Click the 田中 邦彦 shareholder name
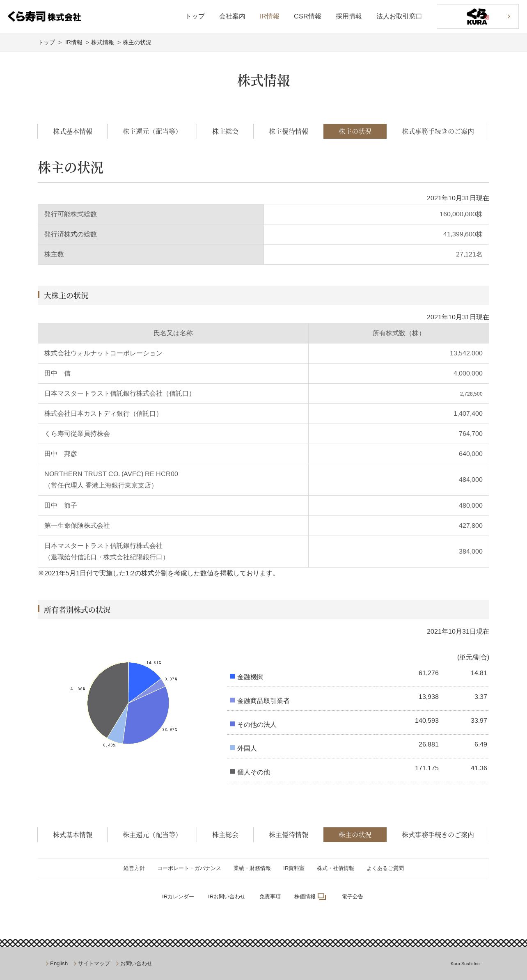 click(61, 454)
